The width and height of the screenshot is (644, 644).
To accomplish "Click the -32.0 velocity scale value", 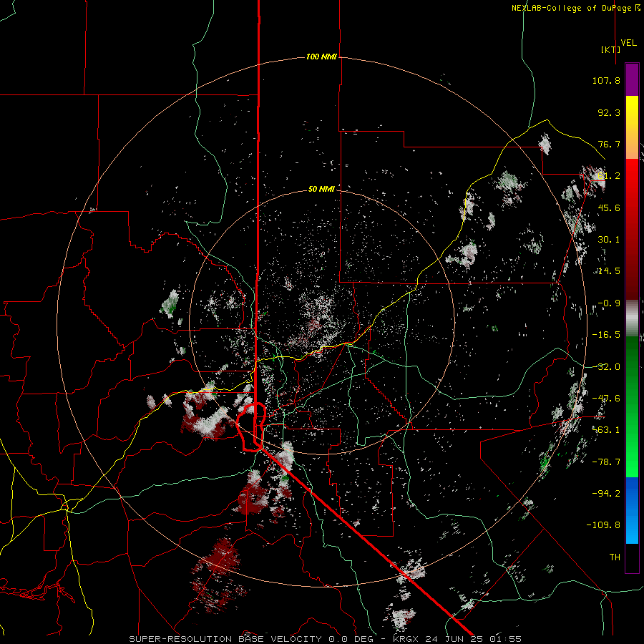I will click(606, 367).
